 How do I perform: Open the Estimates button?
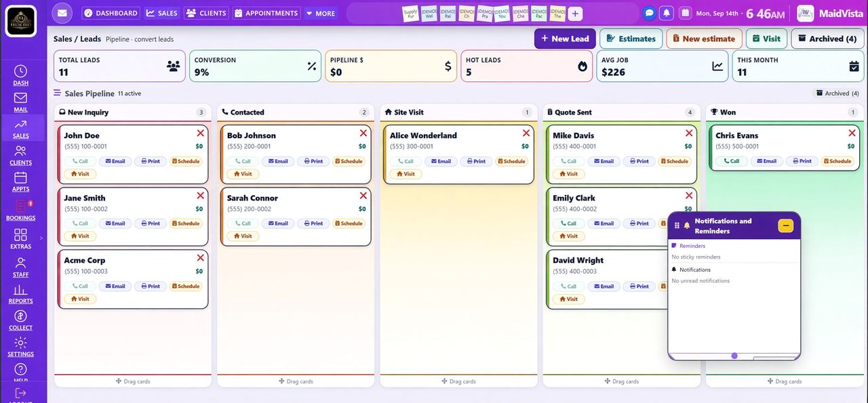(x=631, y=39)
